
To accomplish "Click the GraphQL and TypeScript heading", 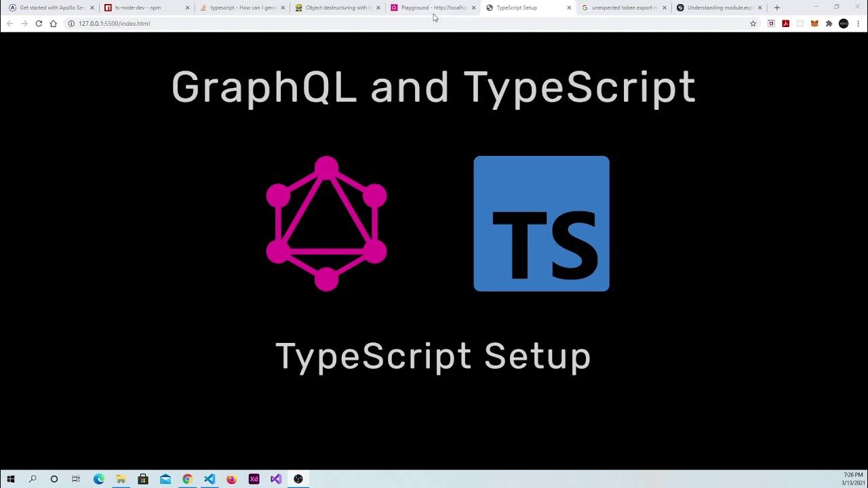I will (433, 88).
